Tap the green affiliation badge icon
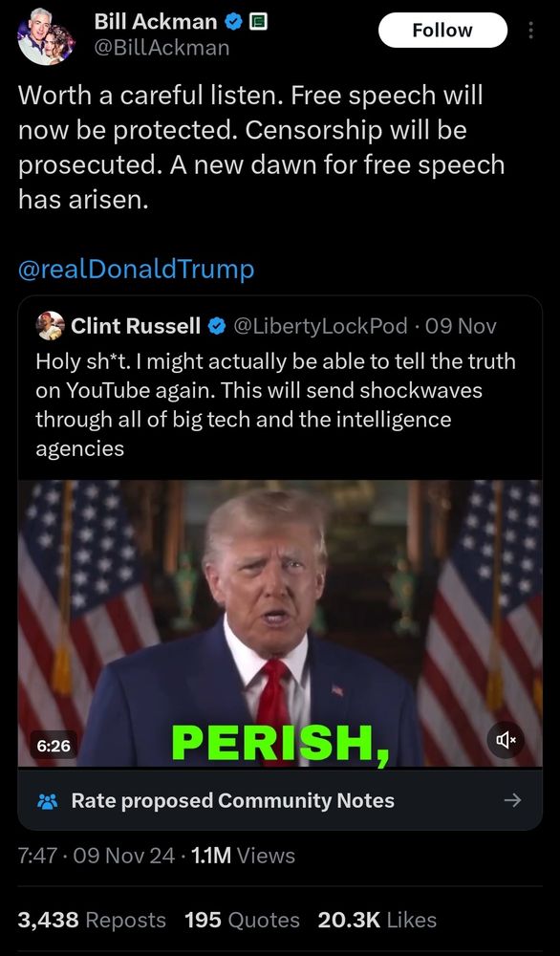Image resolution: width=560 pixels, height=956 pixels. point(258,23)
